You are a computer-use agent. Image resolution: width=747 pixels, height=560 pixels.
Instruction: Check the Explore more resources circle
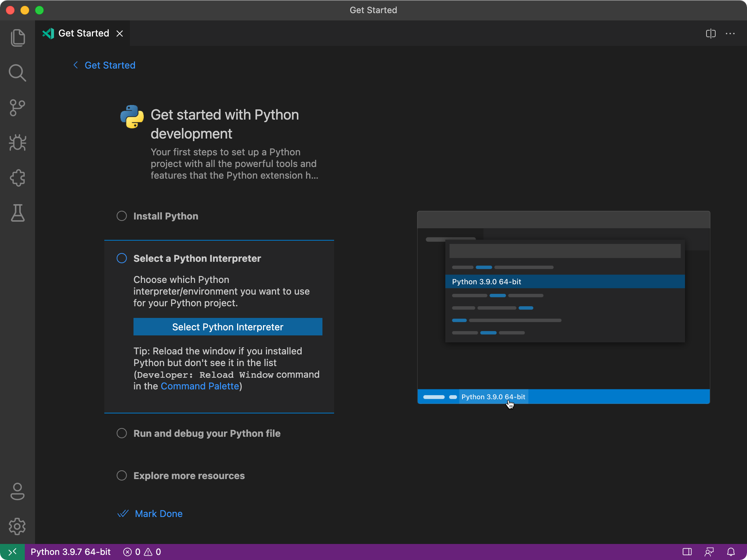tap(121, 475)
